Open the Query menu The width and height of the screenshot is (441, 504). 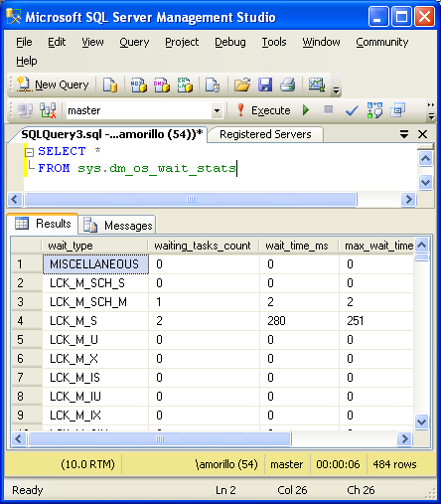pyautogui.click(x=134, y=42)
